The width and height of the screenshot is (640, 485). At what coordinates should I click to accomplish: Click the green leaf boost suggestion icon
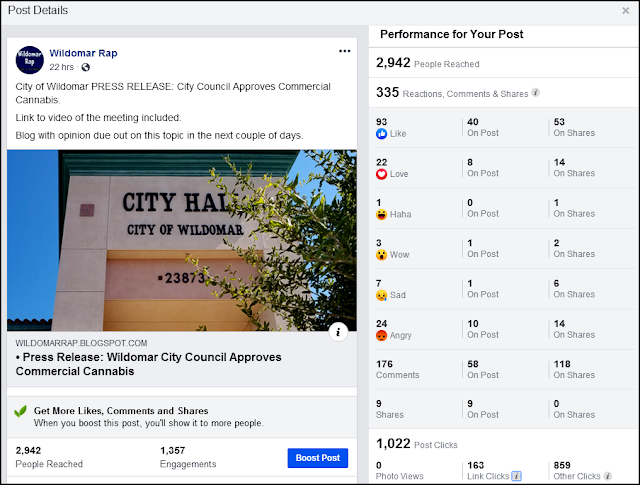point(20,411)
